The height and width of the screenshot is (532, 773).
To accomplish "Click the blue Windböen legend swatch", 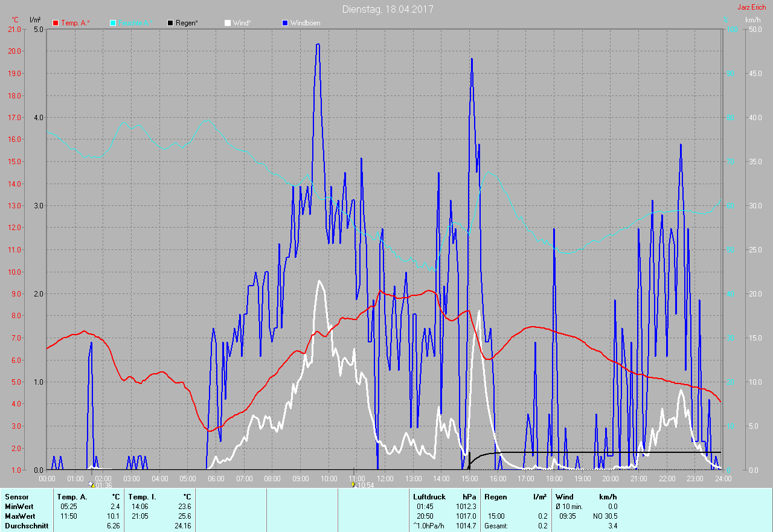I will point(285,23).
